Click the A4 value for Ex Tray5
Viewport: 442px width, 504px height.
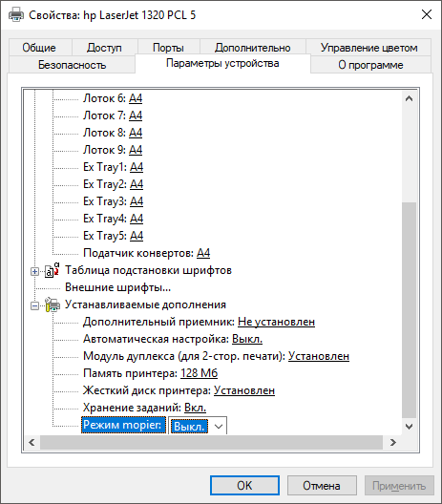tap(137, 236)
